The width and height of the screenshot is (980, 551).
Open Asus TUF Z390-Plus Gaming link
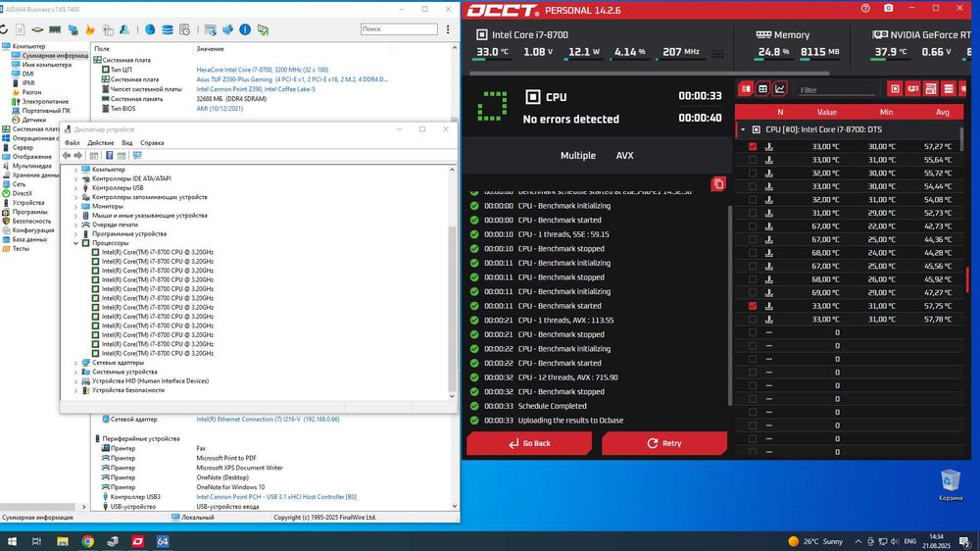[x=292, y=79]
